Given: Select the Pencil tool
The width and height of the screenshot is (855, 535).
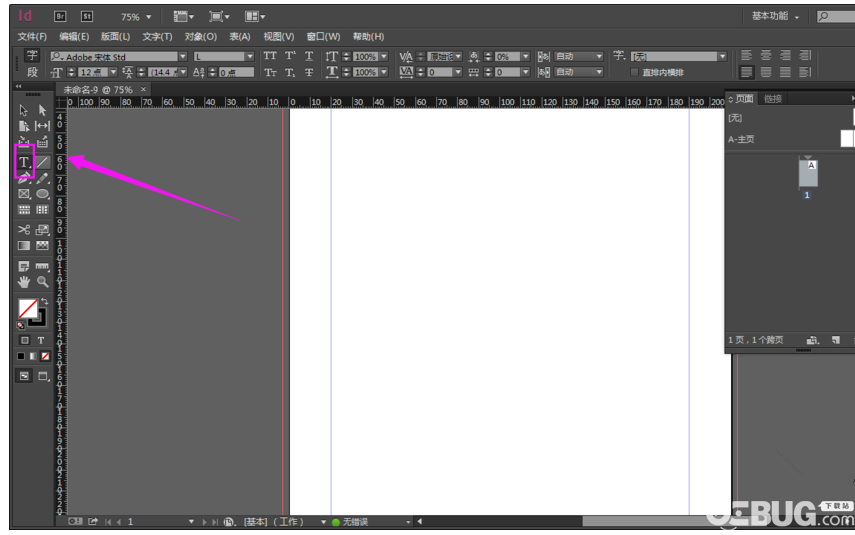Looking at the screenshot, I should (x=43, y=178).
